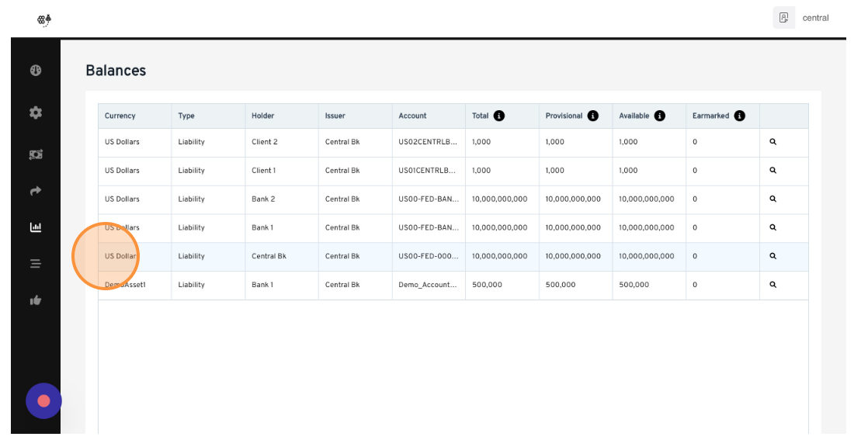Image resolution: width=868 pixels, height=447 pixels.
Task: Open details magnifier for DemoAsset1 row
Action: click(x=773, y=284)
